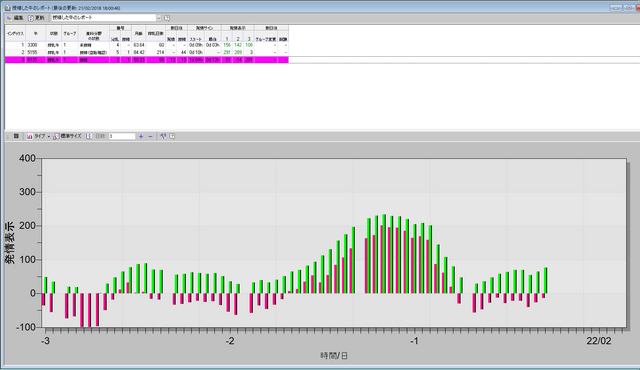The image size is (640, 370).
Task: Click the tallest green bar near the chart peak
Action: [x=384, y=254]
